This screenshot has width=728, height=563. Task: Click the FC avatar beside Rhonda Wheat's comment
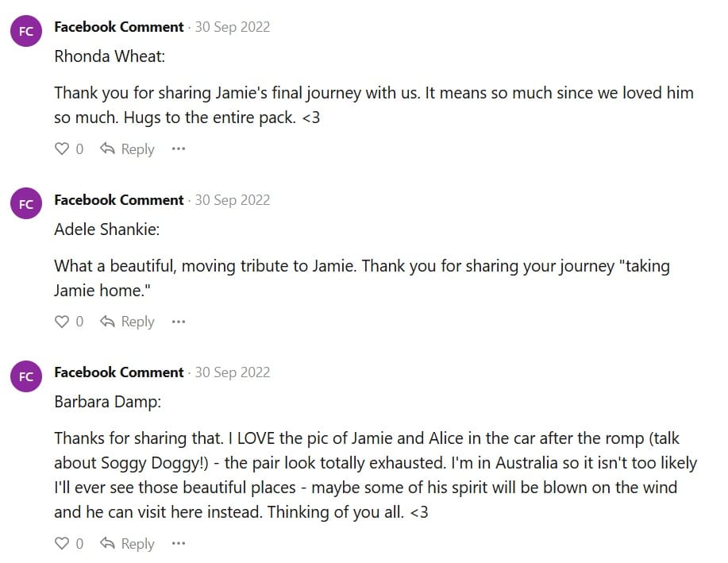(26, 32)
